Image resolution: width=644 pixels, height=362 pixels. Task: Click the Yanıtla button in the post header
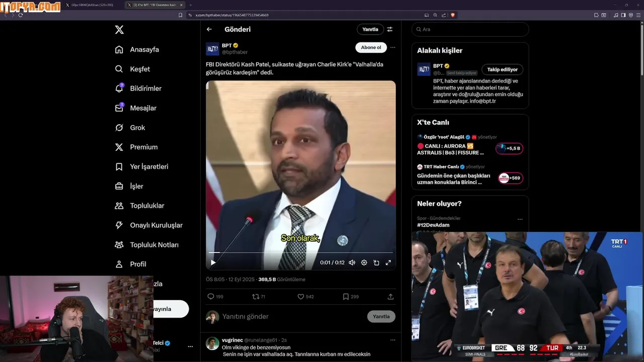[x=370, y=29]
